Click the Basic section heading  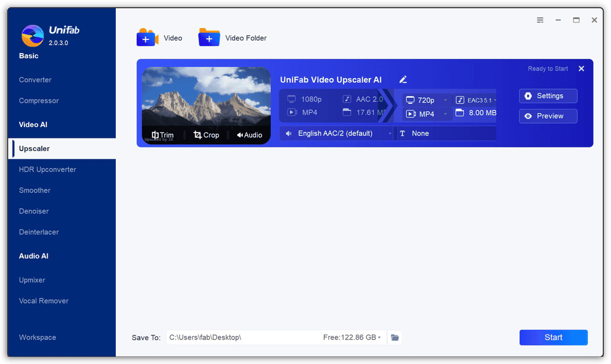pos(29,55)
